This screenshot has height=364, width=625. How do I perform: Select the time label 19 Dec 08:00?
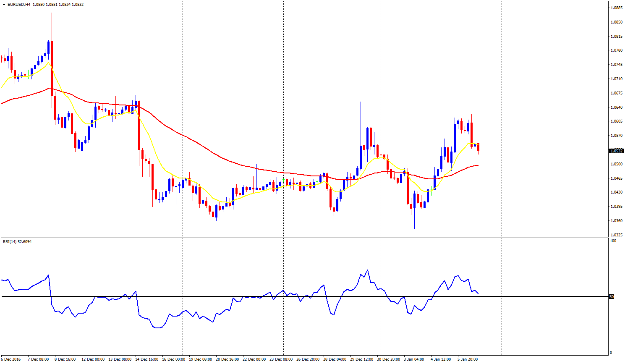tap(201, 359)
